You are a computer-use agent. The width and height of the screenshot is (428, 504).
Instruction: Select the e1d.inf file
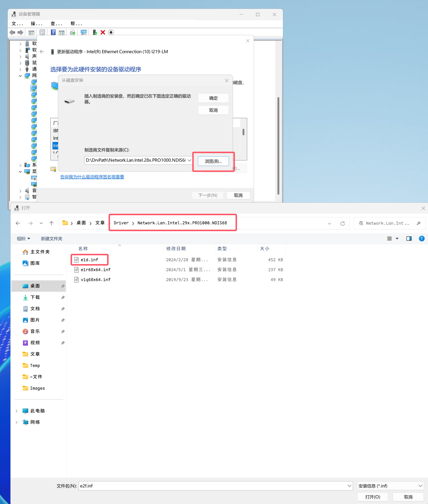point(89,260)
